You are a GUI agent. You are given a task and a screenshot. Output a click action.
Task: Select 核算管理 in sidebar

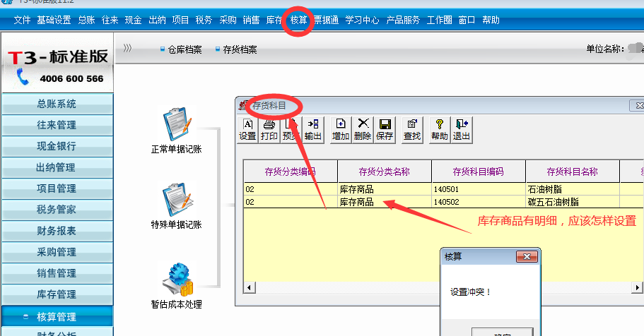tap(57, 316)
